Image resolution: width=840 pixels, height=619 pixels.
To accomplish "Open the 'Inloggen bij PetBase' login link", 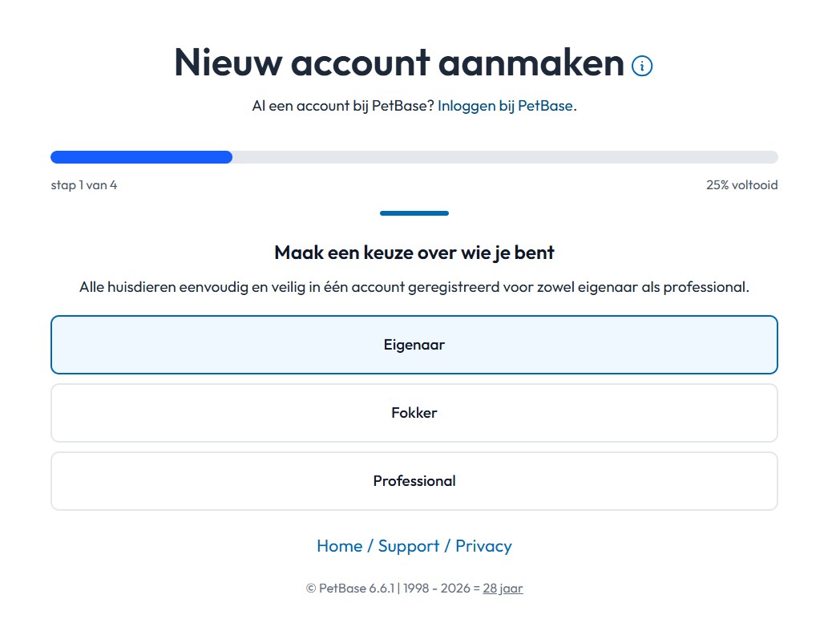I will 504,105.
